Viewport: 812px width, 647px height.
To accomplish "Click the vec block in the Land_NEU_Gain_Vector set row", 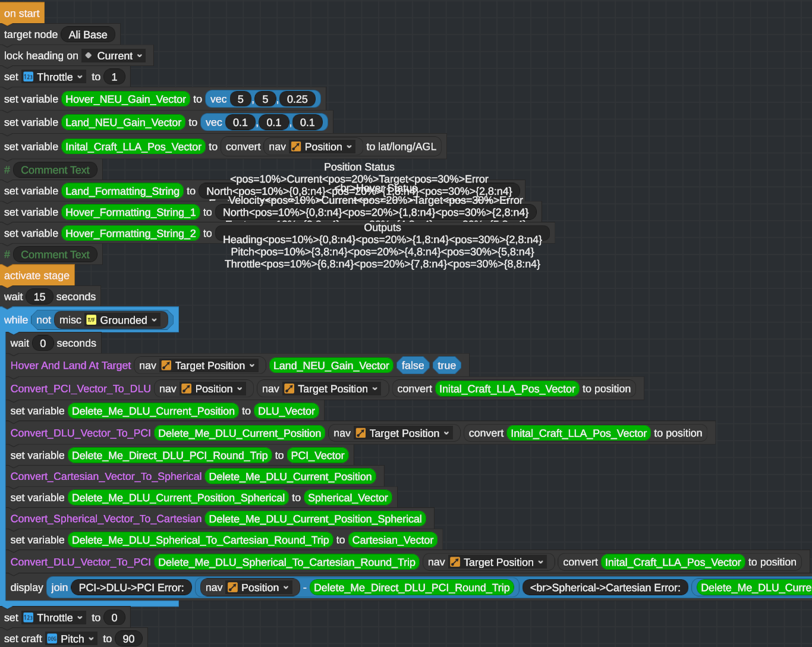I will point(263,123).
